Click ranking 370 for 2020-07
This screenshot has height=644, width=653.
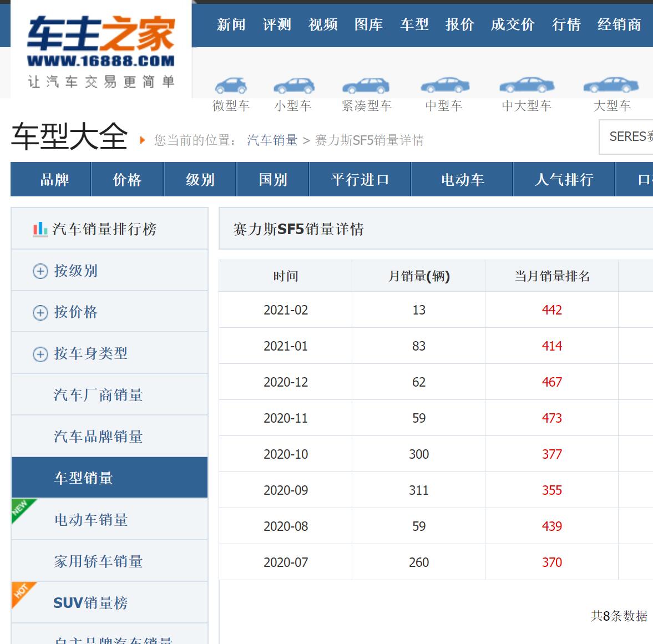click(x=552, y=562)
